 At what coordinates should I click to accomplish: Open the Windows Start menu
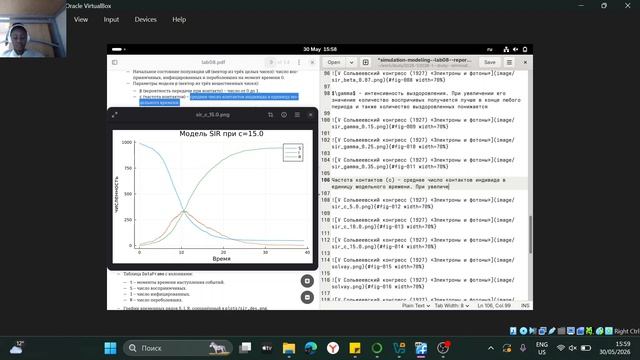[110, 348]
